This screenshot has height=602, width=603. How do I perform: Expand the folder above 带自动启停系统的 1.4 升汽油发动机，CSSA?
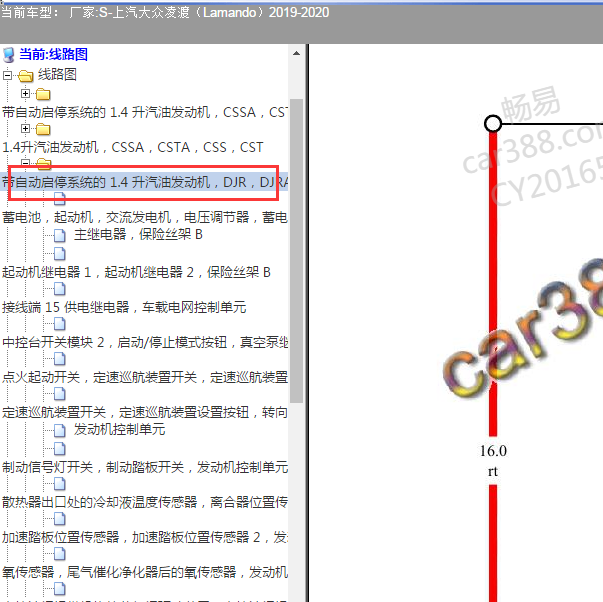[25, 93]
